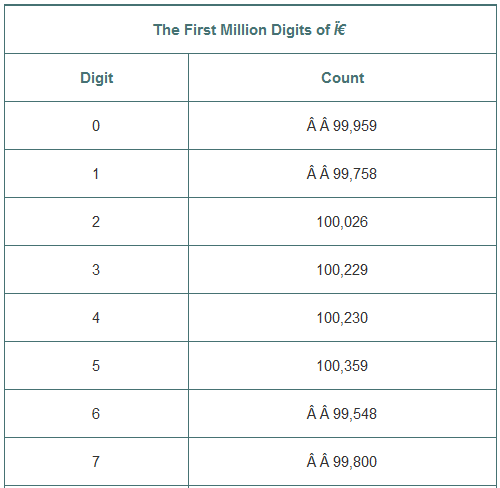The width and height of the screenshot is (500, 488).
Task: Click the table title about Million Digits
Action: tap(249, 30)
